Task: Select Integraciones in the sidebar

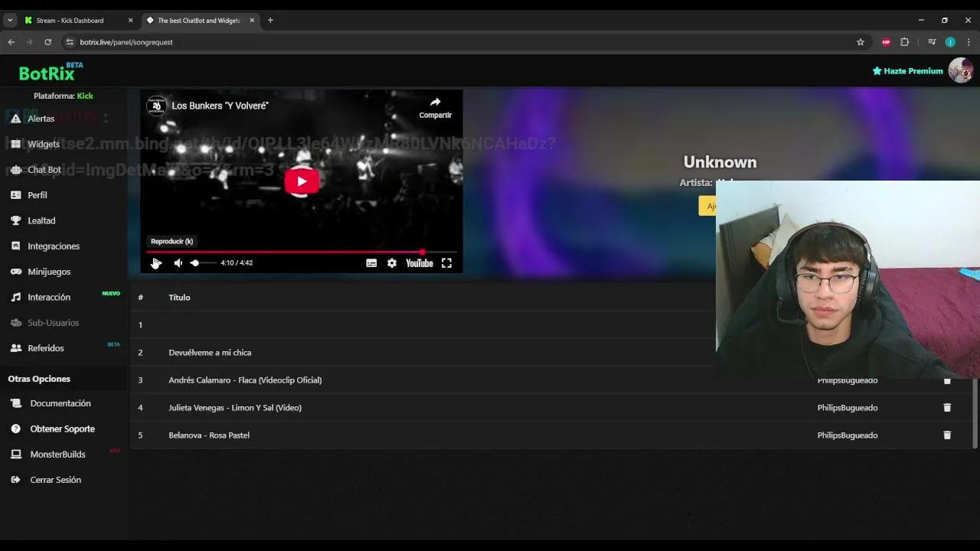Action: (x=55, y=246)
